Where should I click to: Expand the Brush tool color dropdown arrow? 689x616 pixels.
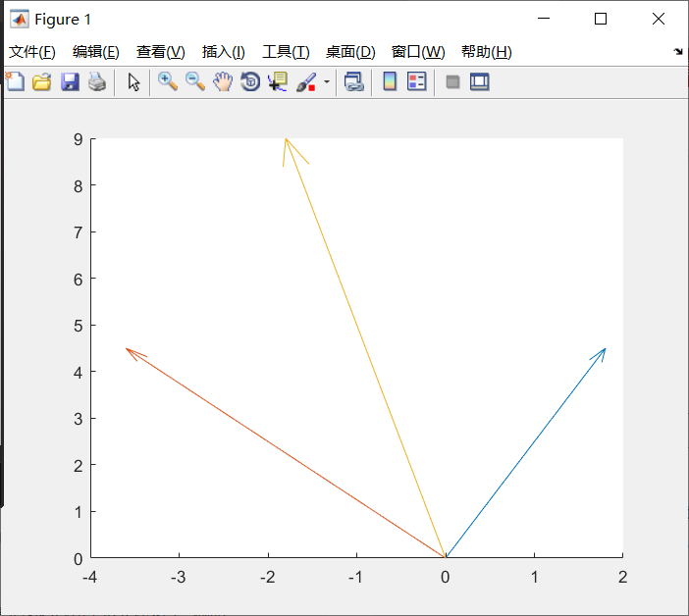[x=327, y=82]
